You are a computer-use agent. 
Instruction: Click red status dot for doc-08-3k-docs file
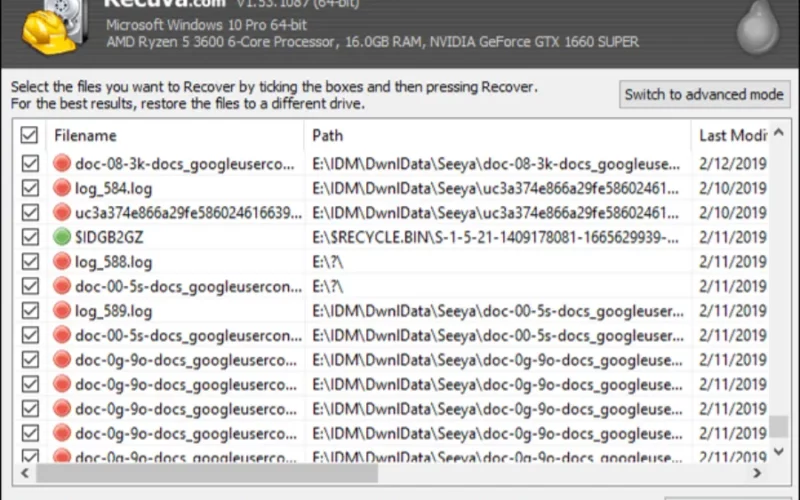click(x=62, y=163)
